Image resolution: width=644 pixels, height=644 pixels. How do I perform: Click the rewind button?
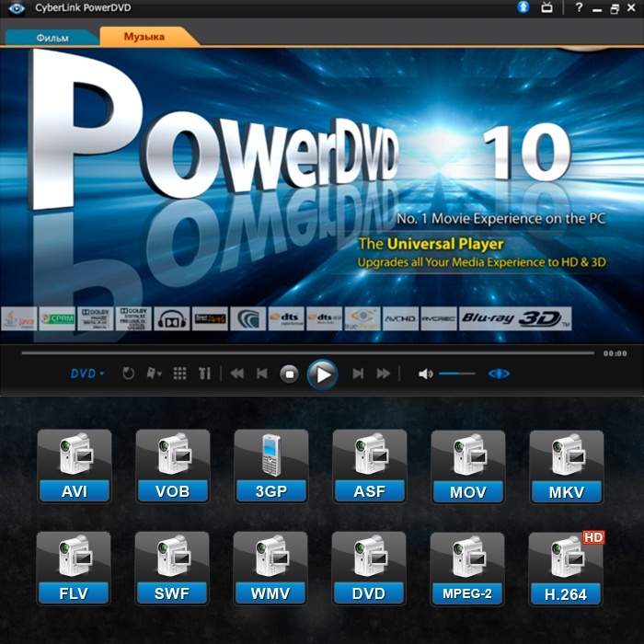pos(237,374)
